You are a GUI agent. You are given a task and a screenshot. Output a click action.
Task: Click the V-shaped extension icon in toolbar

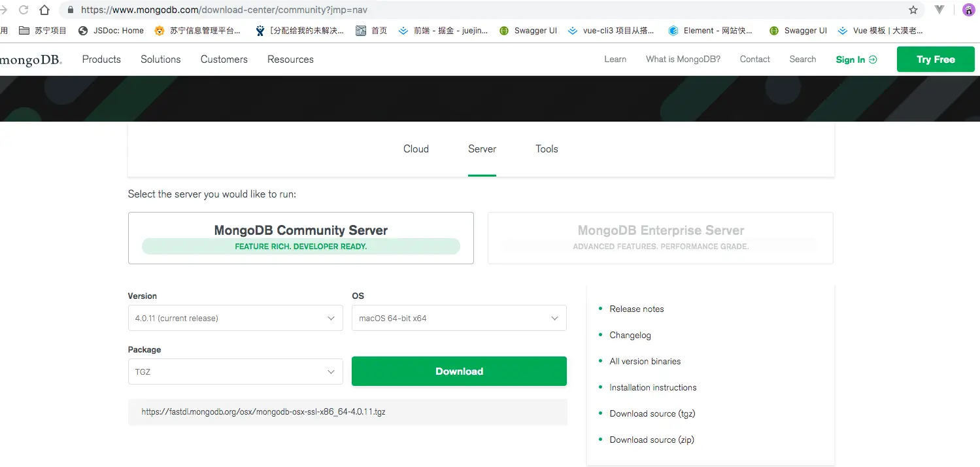[939, 10]
